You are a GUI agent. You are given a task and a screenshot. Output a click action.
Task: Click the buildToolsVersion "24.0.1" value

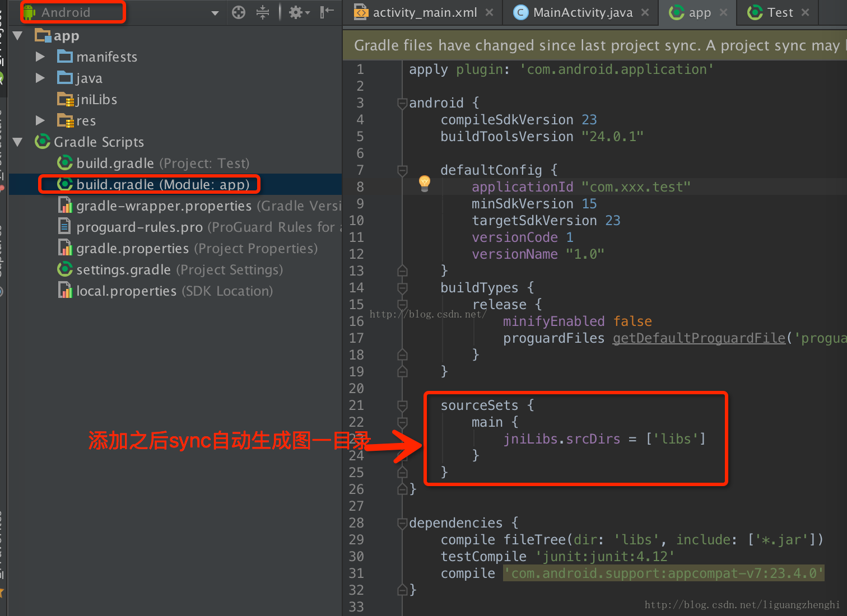point(612,137)
